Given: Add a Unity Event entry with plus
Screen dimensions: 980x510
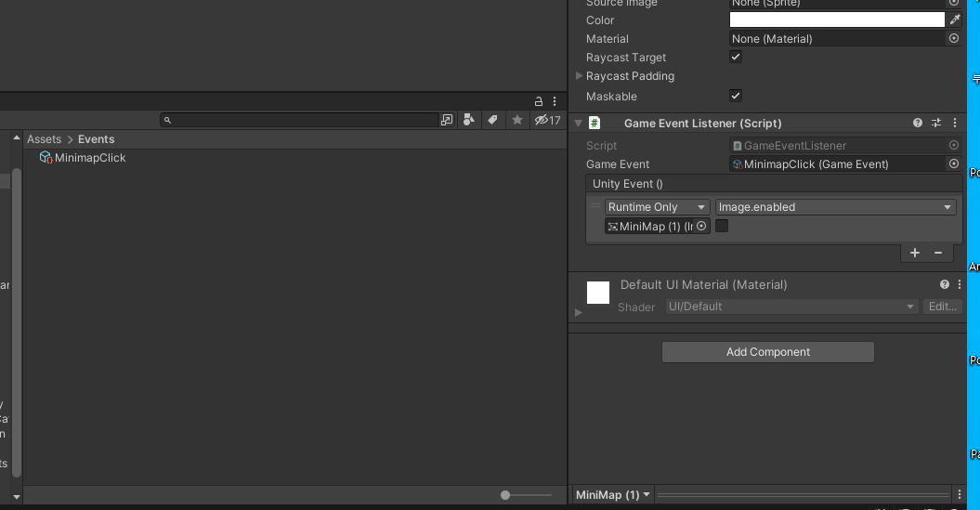Looking at the screenshot, I should 915,253.
